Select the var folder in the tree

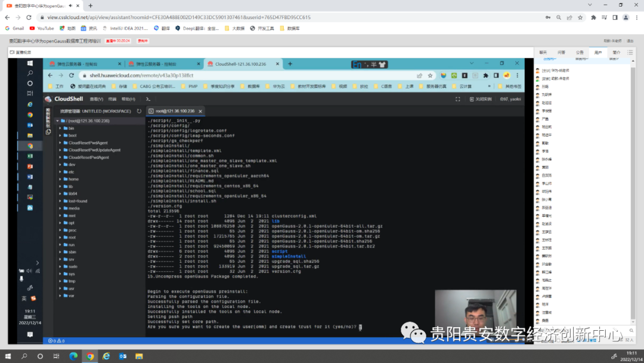[72, 296]
